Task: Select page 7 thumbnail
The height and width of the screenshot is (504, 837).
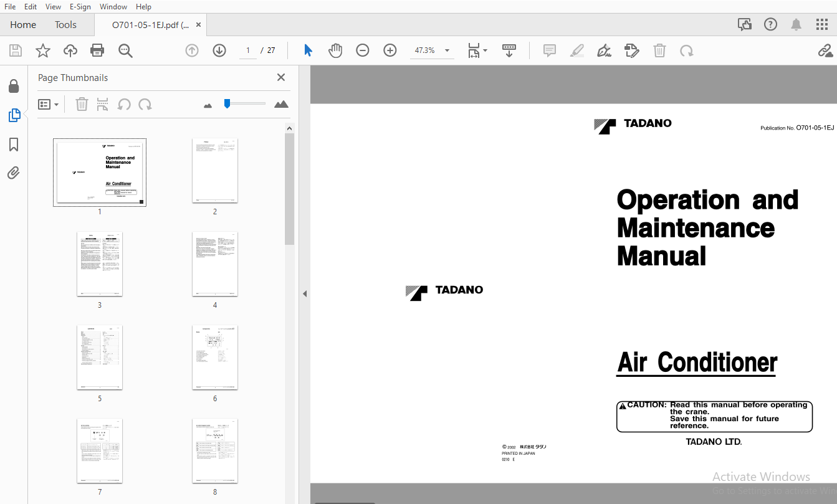Action: pos(100,451)
